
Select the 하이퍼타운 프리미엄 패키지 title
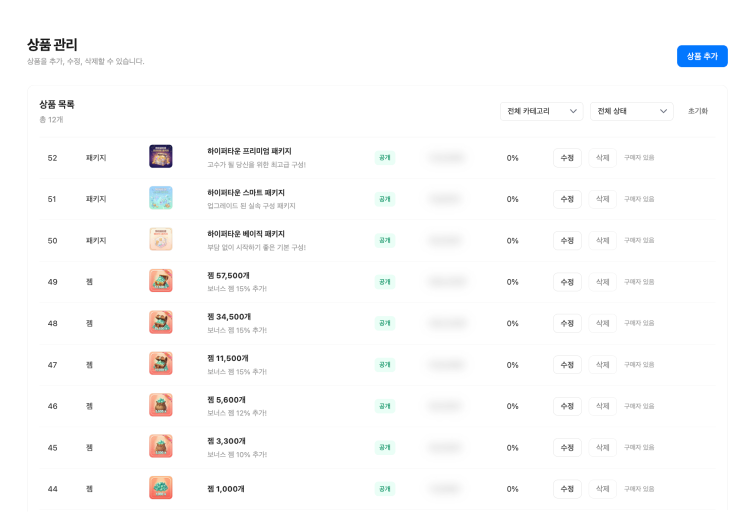point(249,151)
